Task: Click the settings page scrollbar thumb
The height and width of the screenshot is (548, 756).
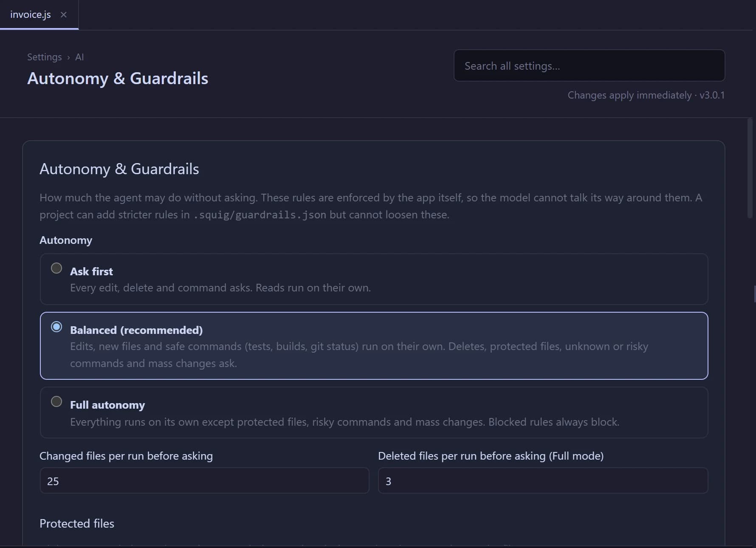Action: [x=750, y=169]
